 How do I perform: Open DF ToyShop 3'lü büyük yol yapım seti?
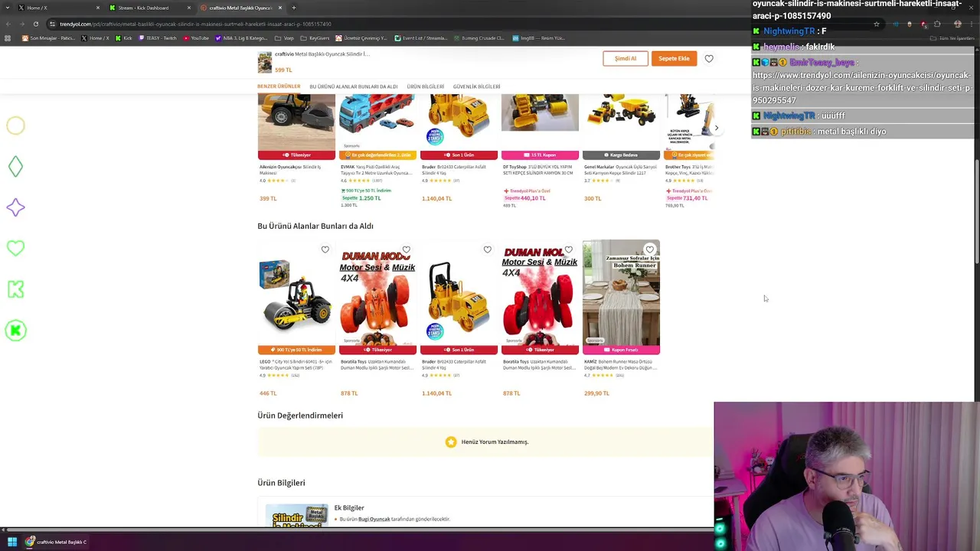point(538,170)
